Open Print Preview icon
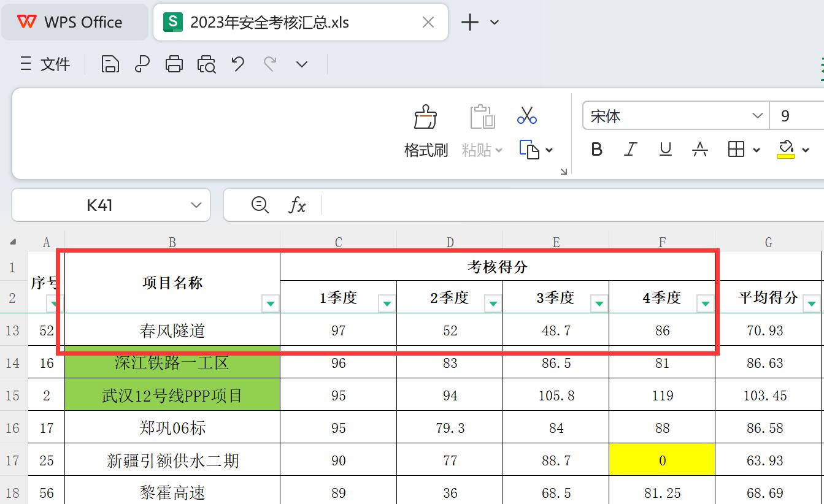The image size is (824, 504). click(x=207, y=64)
